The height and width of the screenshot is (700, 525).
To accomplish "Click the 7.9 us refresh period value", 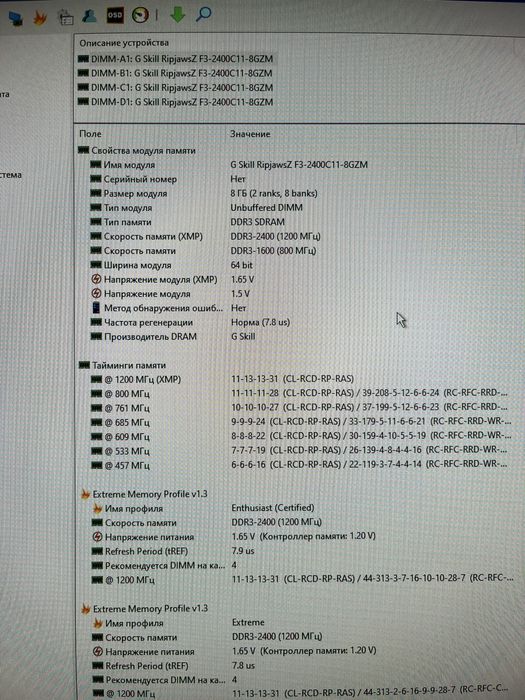I will coord(243,551).
